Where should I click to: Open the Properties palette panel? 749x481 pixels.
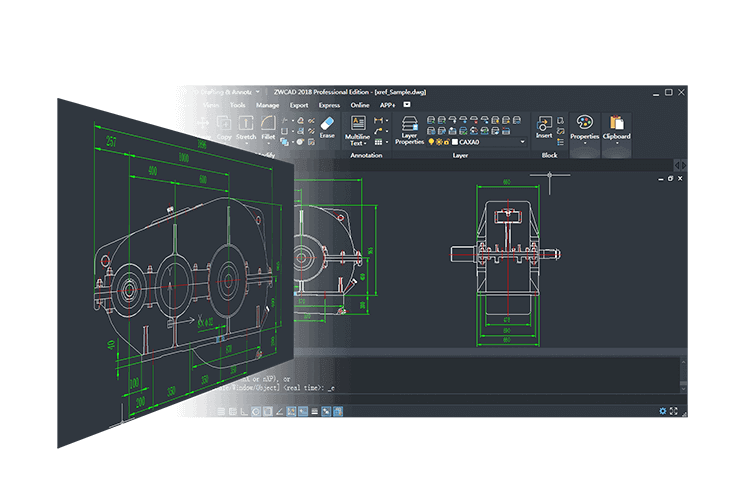click(585, 128)
